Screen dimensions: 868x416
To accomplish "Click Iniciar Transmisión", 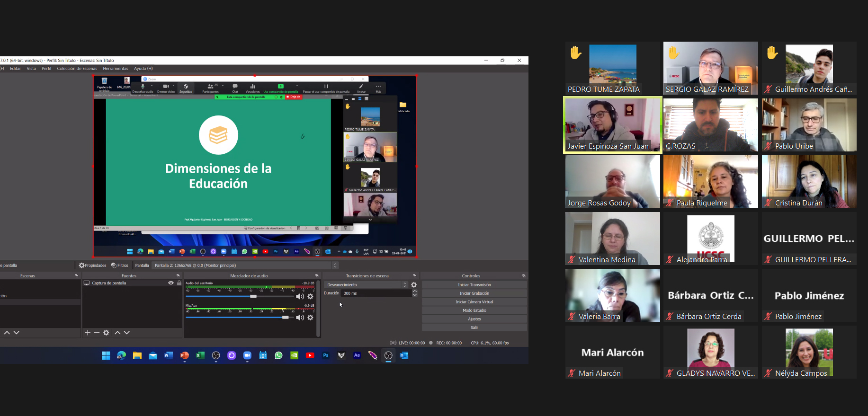I will point(474,285).
